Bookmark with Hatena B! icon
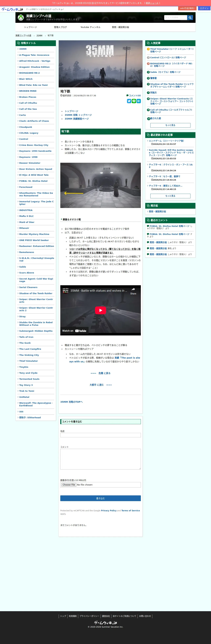211x644 pixels. click(139, 101)
